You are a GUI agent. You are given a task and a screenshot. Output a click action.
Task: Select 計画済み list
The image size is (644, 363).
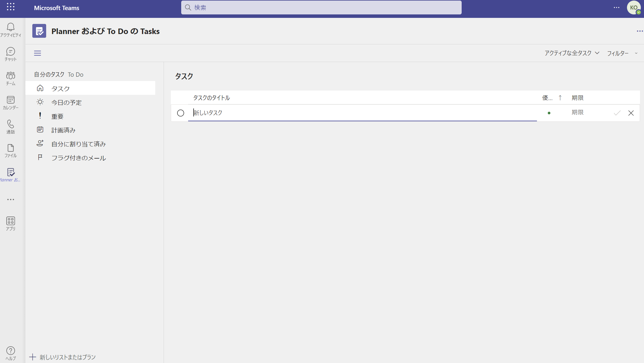click(90, 130)
